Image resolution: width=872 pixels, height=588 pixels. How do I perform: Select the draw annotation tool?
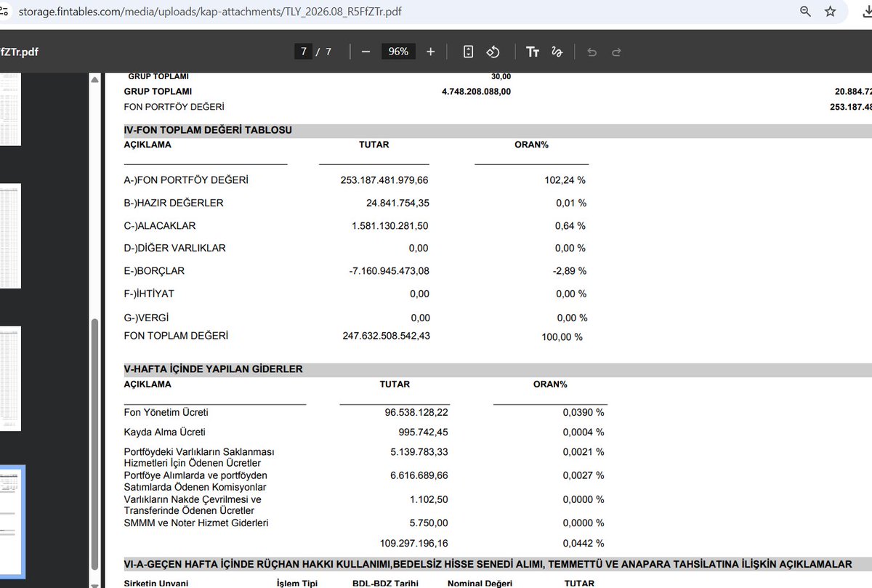(x=557, y=52)
